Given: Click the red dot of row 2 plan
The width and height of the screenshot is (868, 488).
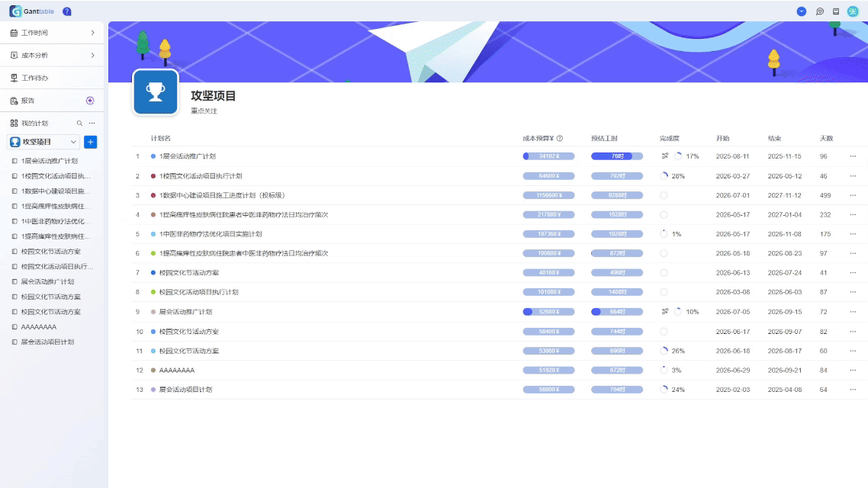Looking at the screenshot, I should coord(153,176).
